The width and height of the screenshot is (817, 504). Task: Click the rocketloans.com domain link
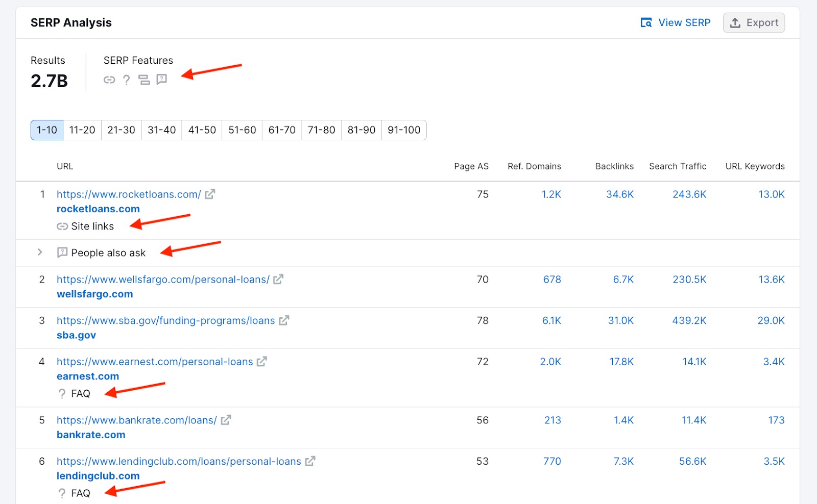click(98, 209)
